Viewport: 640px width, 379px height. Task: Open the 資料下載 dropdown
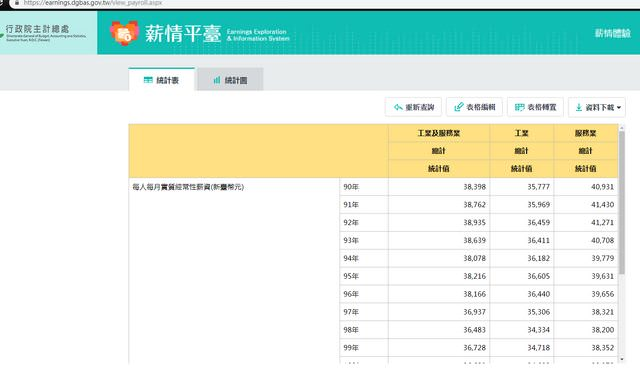[597, 107]
